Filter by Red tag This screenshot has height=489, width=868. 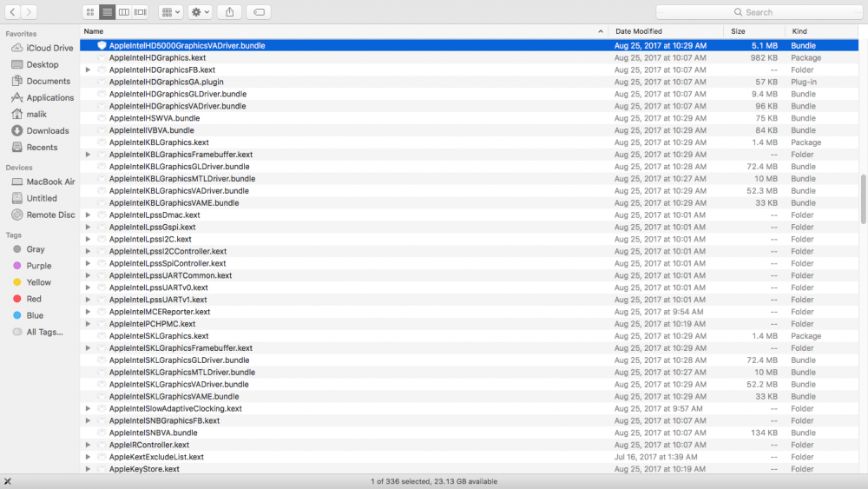(x=27, y=299)
